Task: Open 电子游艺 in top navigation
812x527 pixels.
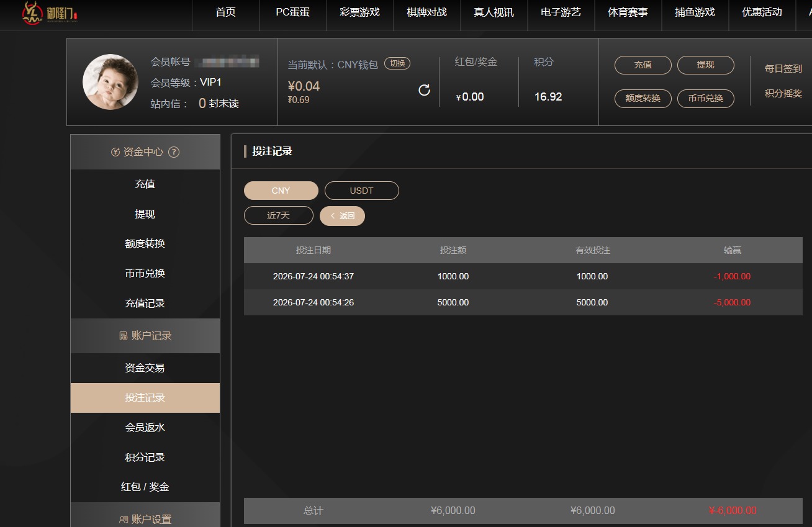Action: pos(561,12)
